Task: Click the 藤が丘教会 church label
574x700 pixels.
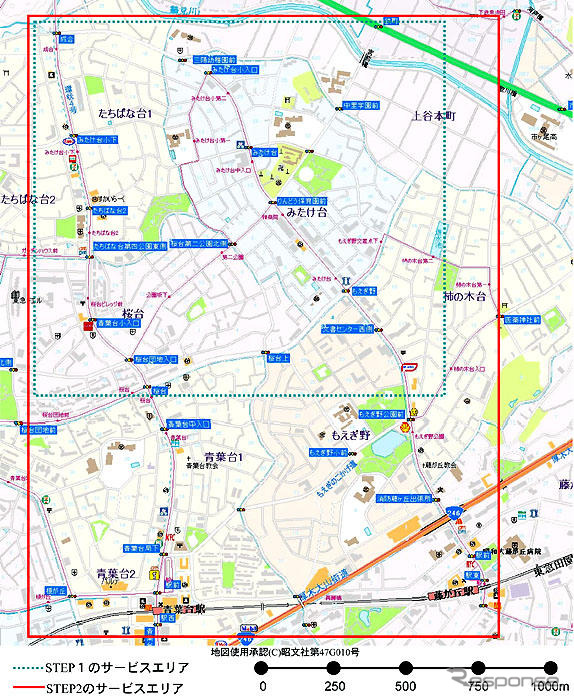Action: click(441, 465)
